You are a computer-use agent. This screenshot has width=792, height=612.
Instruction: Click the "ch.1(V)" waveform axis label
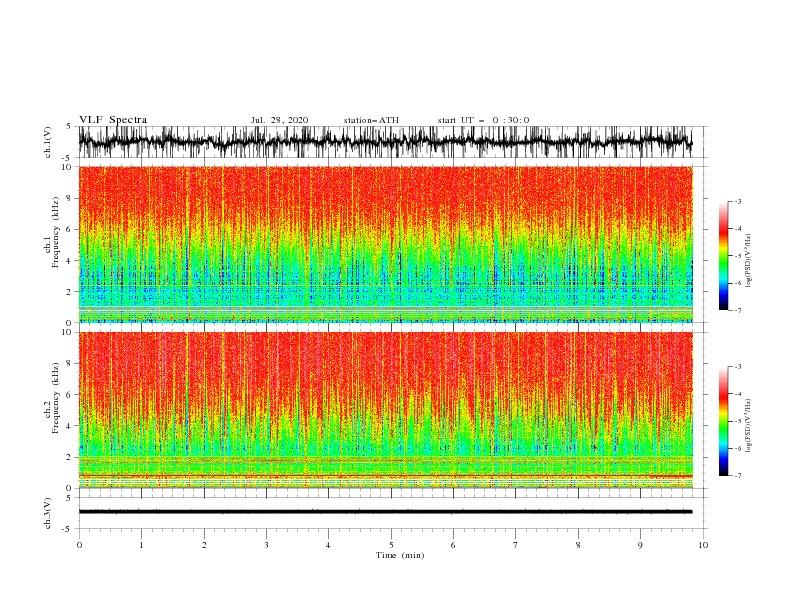click(x=48, y=142)
